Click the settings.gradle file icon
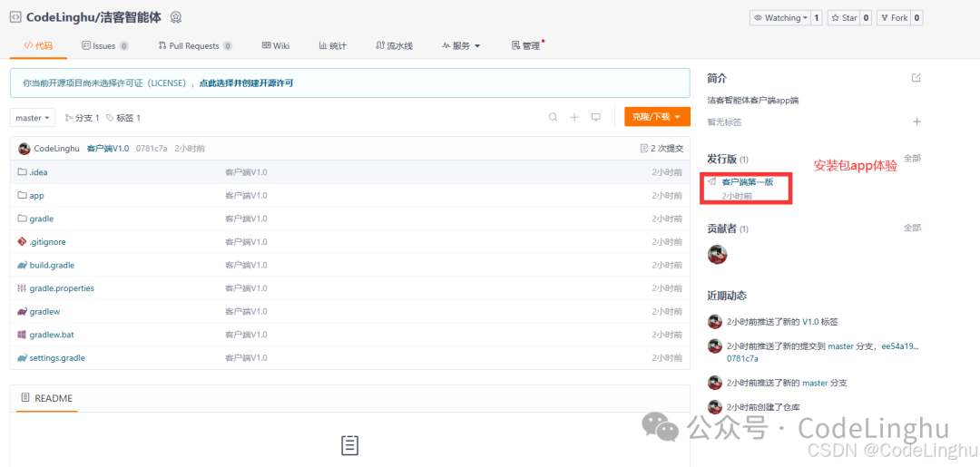This screenshot has height=467, width=980. (23, 358)
